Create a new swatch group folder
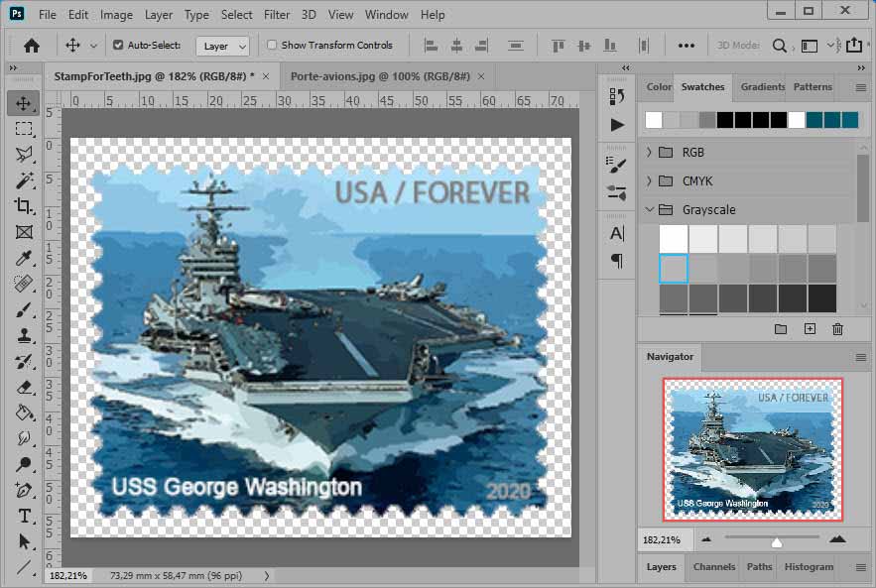Screen dimensions: 876x588 [781, 329]
